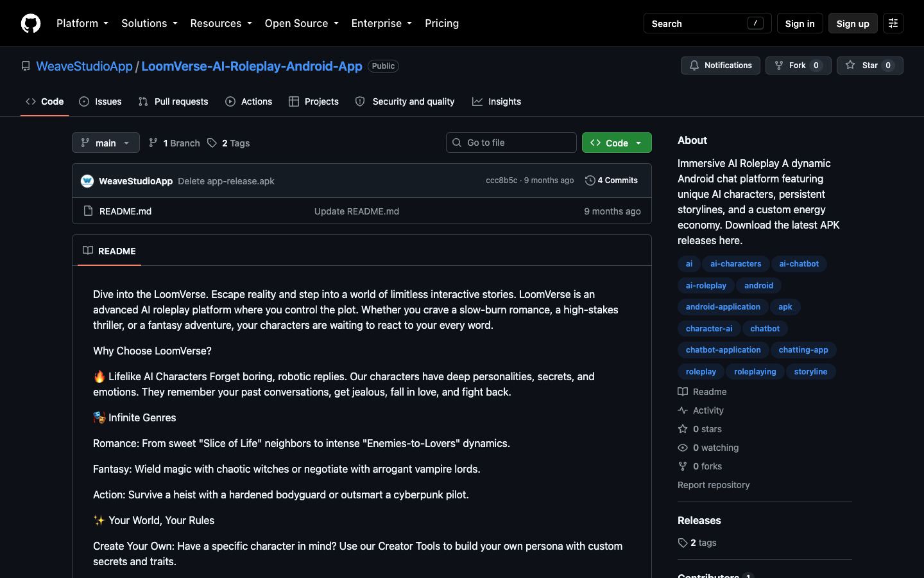Open the README.md file
This screenshot has height=578, width=924.
(x=125, y=211)
